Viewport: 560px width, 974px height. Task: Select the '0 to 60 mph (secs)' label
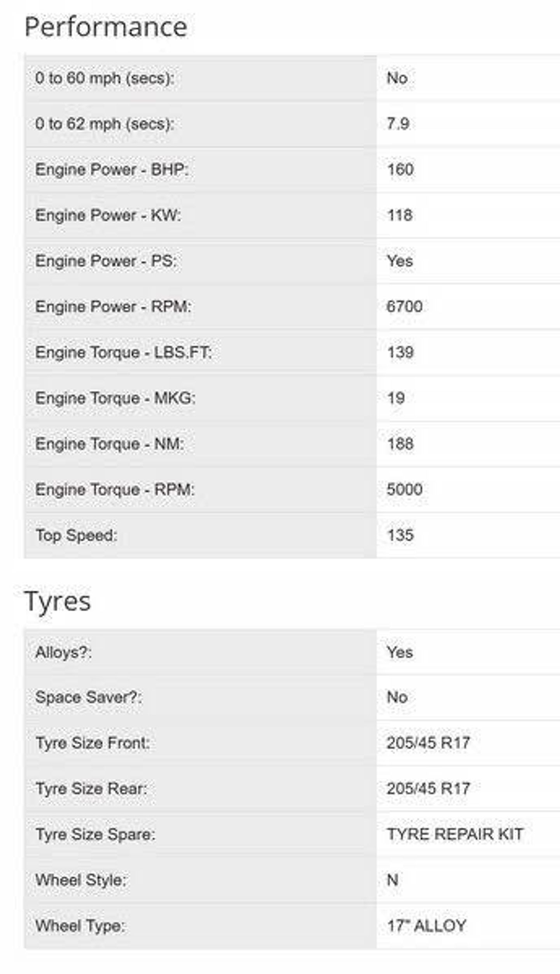[x=105, y=78]
